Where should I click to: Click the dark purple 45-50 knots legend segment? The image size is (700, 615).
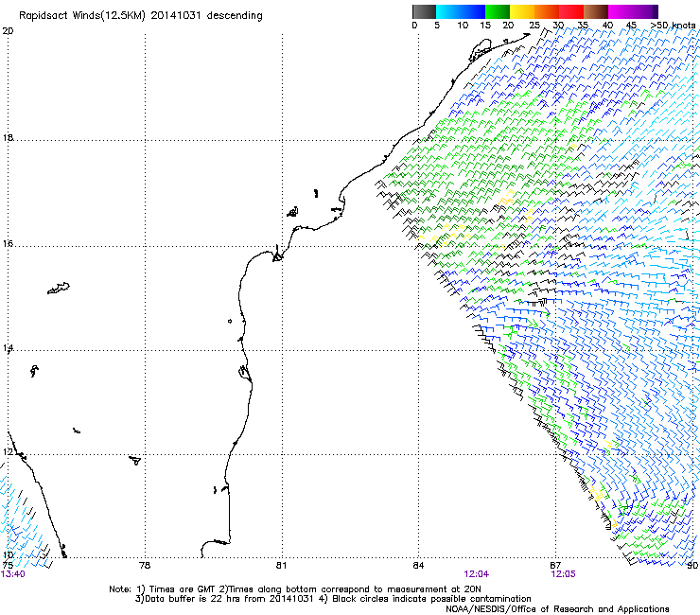[x=645, y=11]
